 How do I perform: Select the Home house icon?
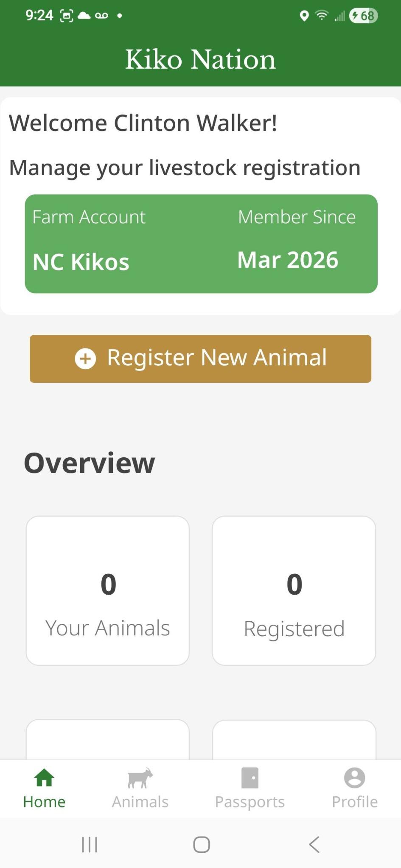[44, 777]
